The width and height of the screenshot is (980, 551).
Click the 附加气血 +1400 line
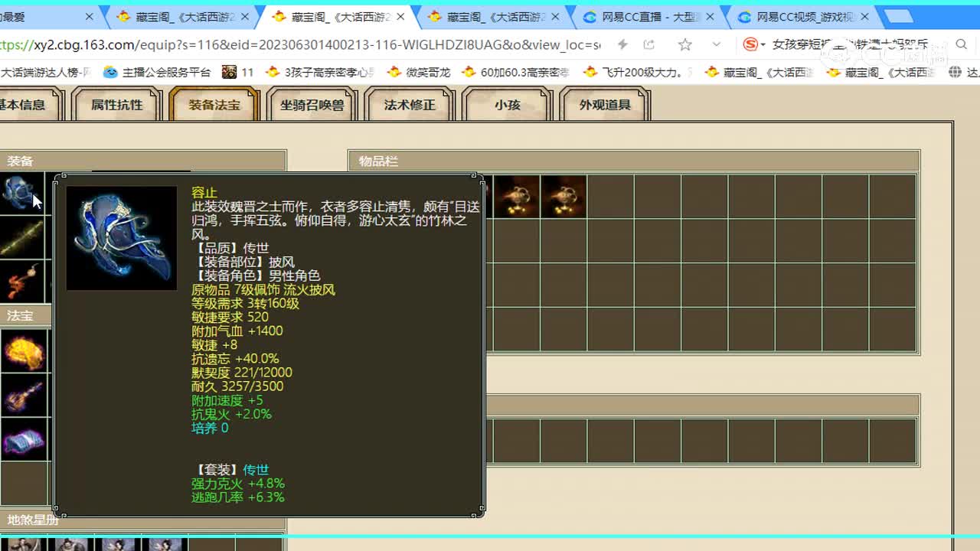click(237, 331)
